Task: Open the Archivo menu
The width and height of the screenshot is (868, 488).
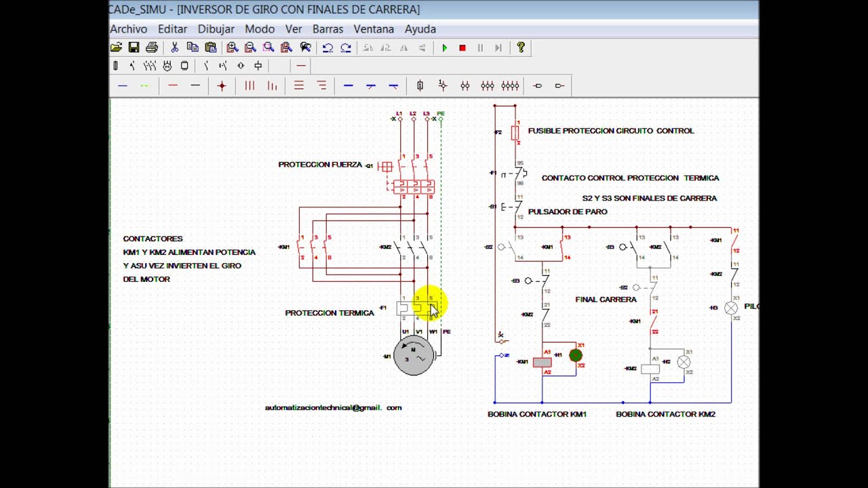Action: point(129,29)
